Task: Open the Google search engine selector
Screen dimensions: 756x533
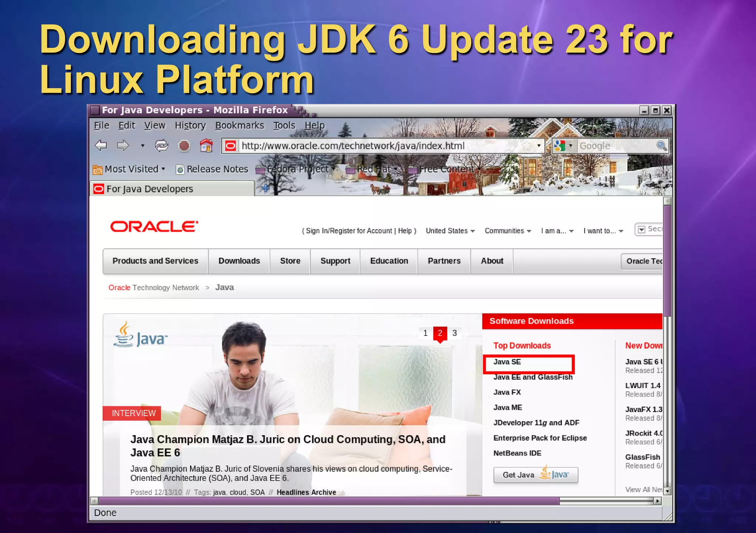Action: tap(563, 146)
